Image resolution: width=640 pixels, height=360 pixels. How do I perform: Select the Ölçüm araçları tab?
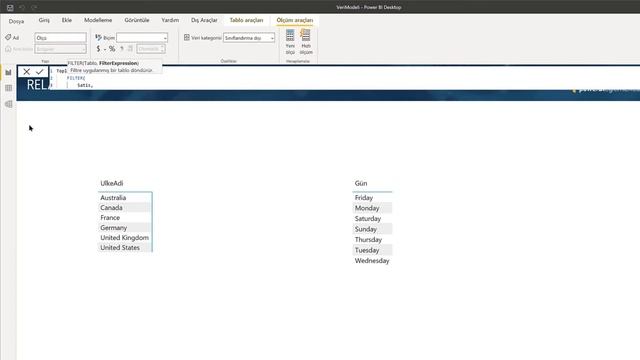click(295, 20)
